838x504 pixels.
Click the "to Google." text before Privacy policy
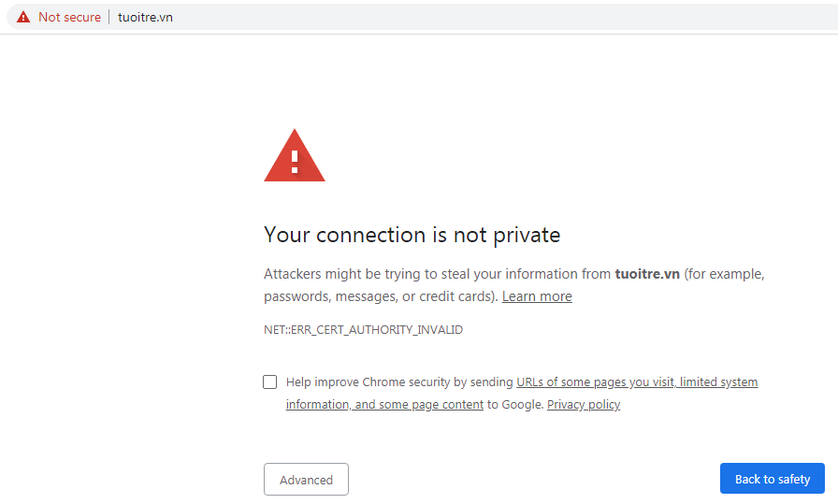click(514, 405)
